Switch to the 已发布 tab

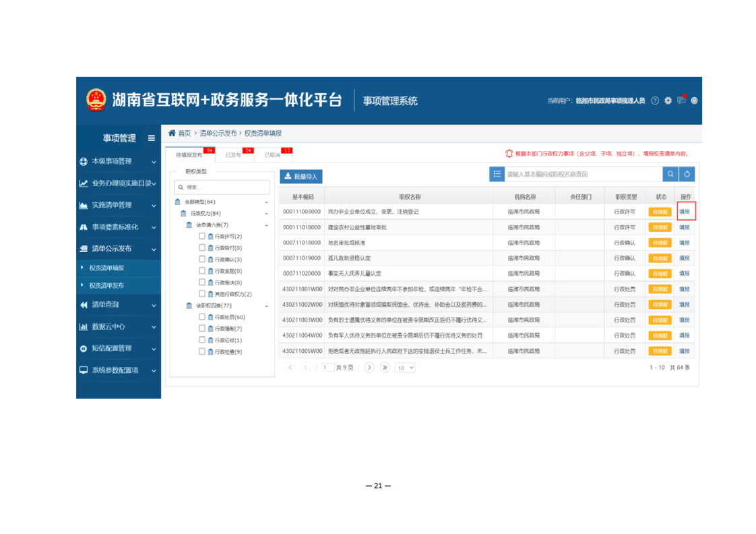pyautogui.click(x=233, y=155)
